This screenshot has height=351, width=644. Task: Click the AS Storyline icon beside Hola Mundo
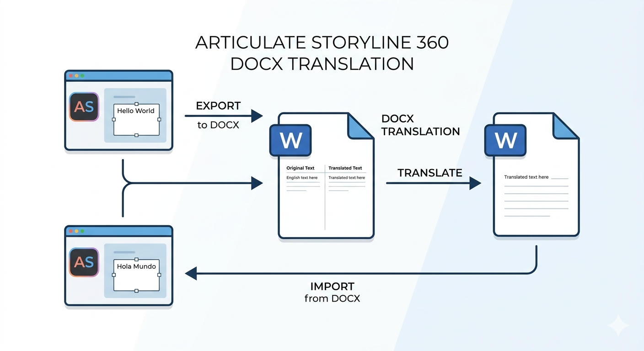[x=84, y=262]
